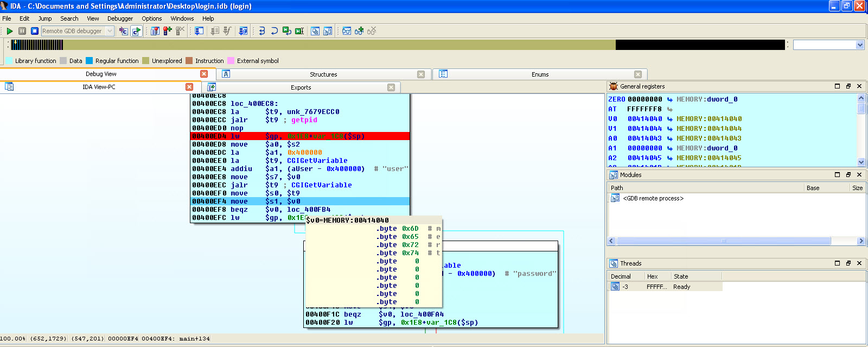Screen dimensions: 868x347
Task: Click the add breakpoint icon
Action: tap(168, 31)
